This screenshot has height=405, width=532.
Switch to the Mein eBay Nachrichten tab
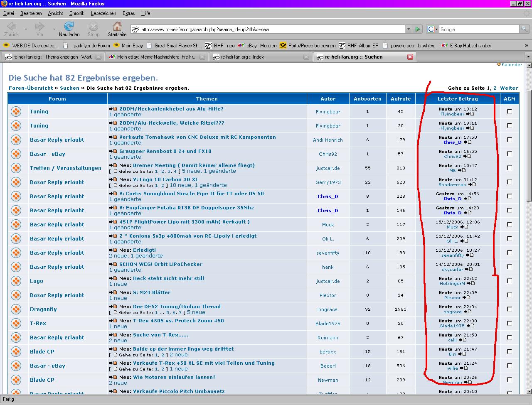[157, 57]
